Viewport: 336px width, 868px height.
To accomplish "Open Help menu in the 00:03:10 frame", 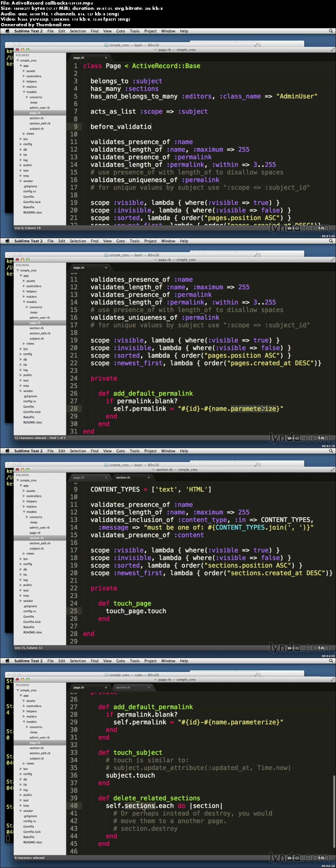I will [184, 241].
